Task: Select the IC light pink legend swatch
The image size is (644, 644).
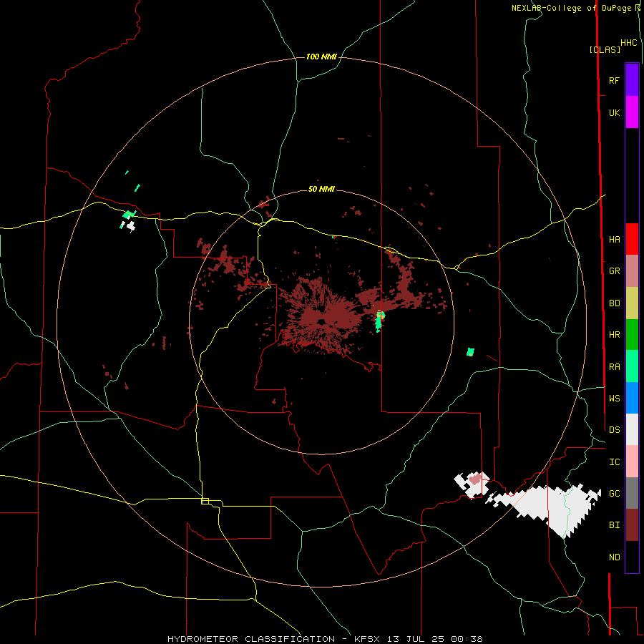Action: 632,462
